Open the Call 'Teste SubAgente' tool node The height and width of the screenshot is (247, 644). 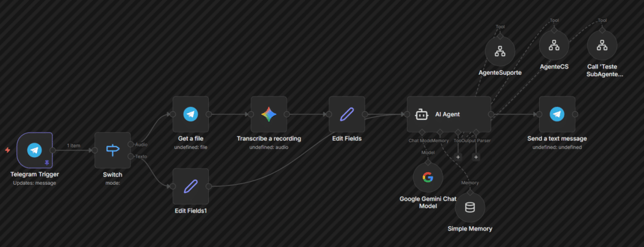tap(602, 45)
